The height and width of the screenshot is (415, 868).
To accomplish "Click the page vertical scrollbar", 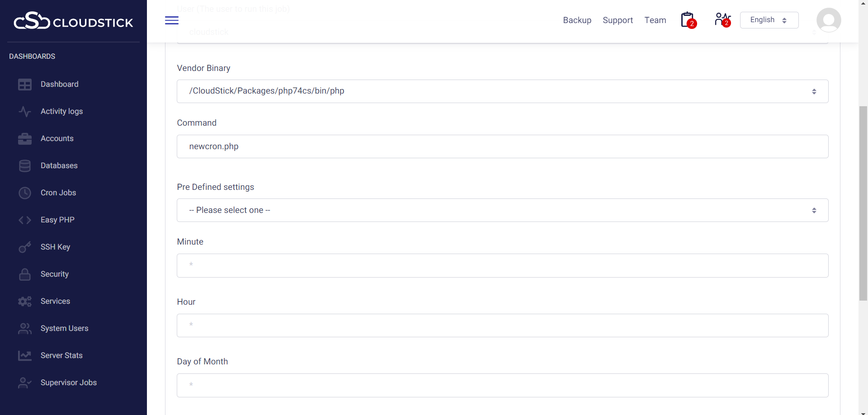I will (863, 203).
